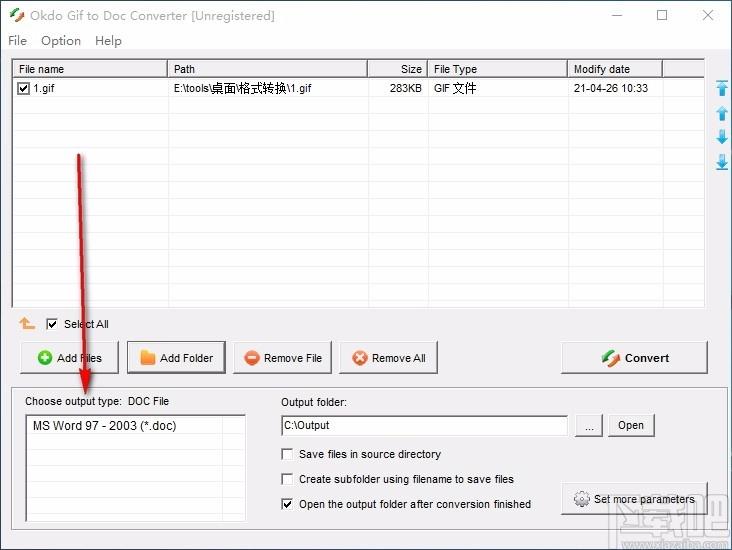
Task: Enable Create subfolder using filename option
Action: point(287,479)
